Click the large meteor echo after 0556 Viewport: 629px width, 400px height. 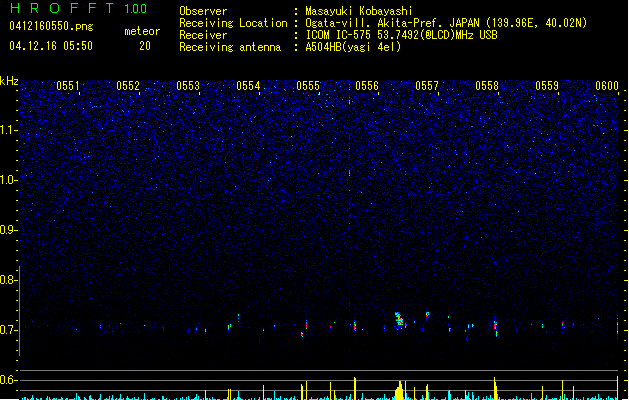pos(399,320)
